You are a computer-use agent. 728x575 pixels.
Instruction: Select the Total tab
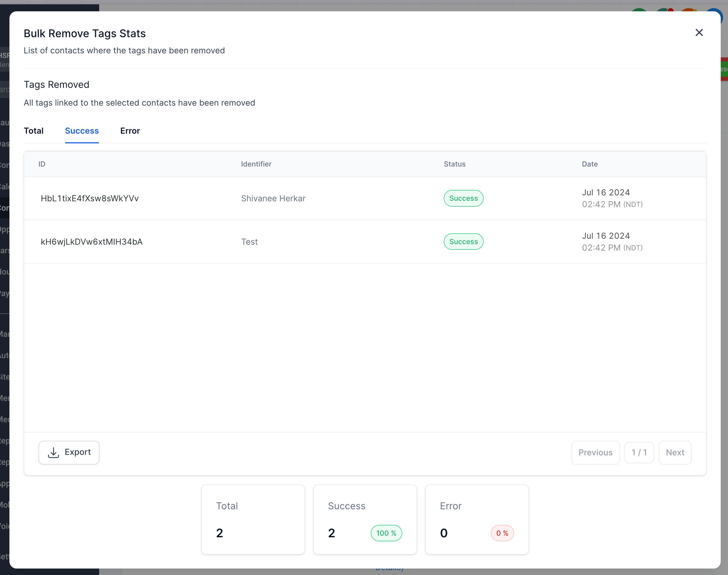coord(33,131)
